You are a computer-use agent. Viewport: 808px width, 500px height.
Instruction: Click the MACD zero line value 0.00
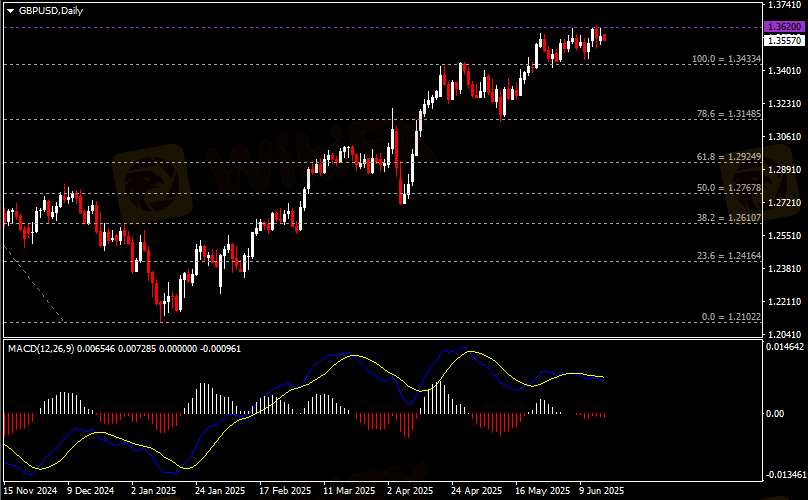click(775, 413)
